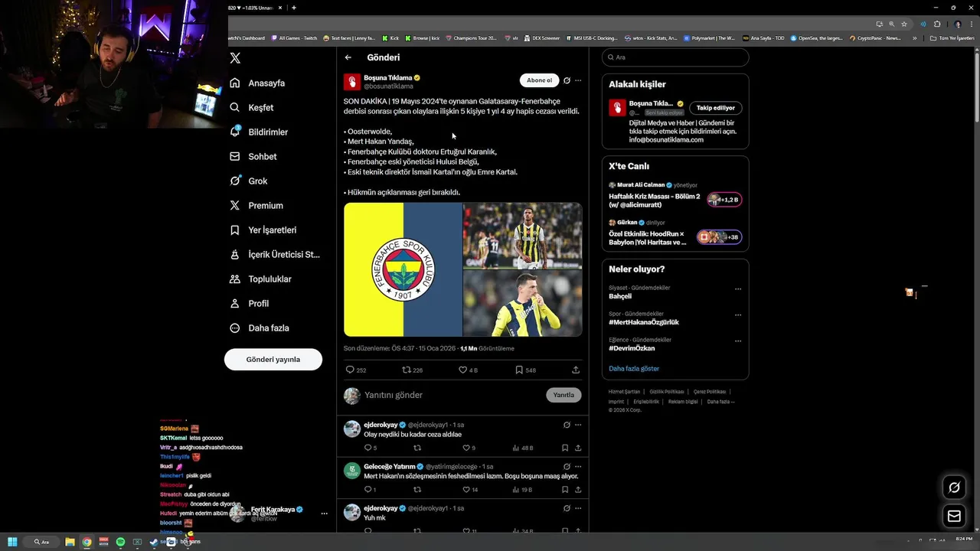Open options for #MertHakanaÖzgürlük trend
This screenshot has width=980, height=551.
click(x=738, y=315)
